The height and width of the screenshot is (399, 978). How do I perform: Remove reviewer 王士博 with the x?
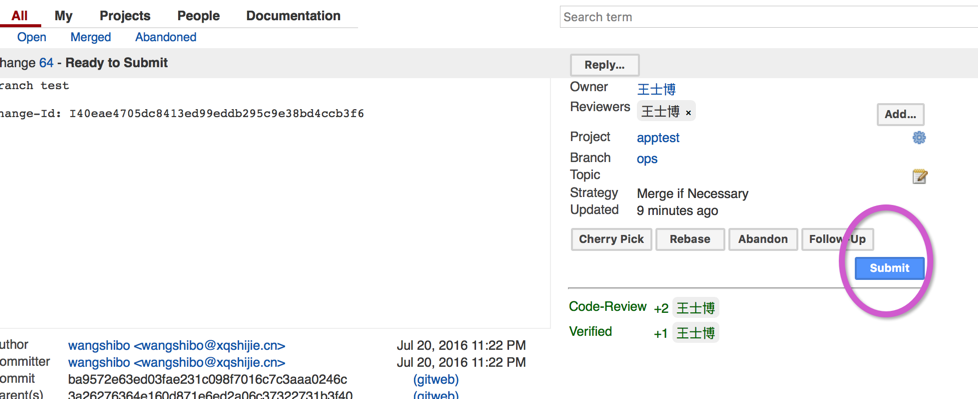click(x=688, y=113)
